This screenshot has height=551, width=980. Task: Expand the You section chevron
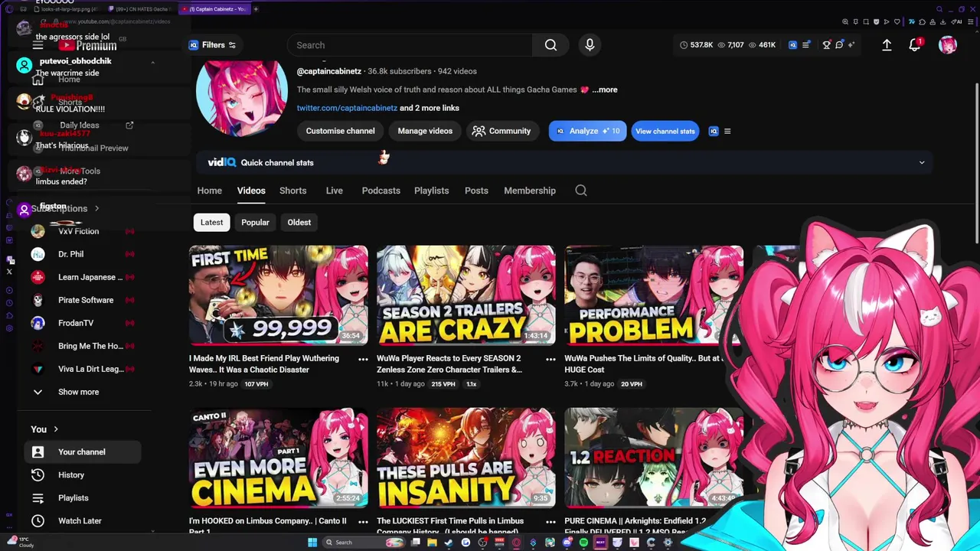click(56, 429)
